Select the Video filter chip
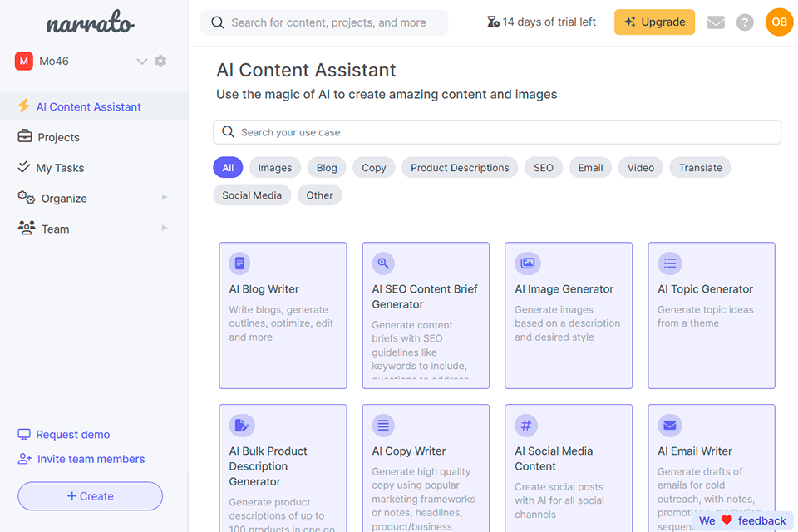This screenshot has width=798, height=532. [640, 167]
